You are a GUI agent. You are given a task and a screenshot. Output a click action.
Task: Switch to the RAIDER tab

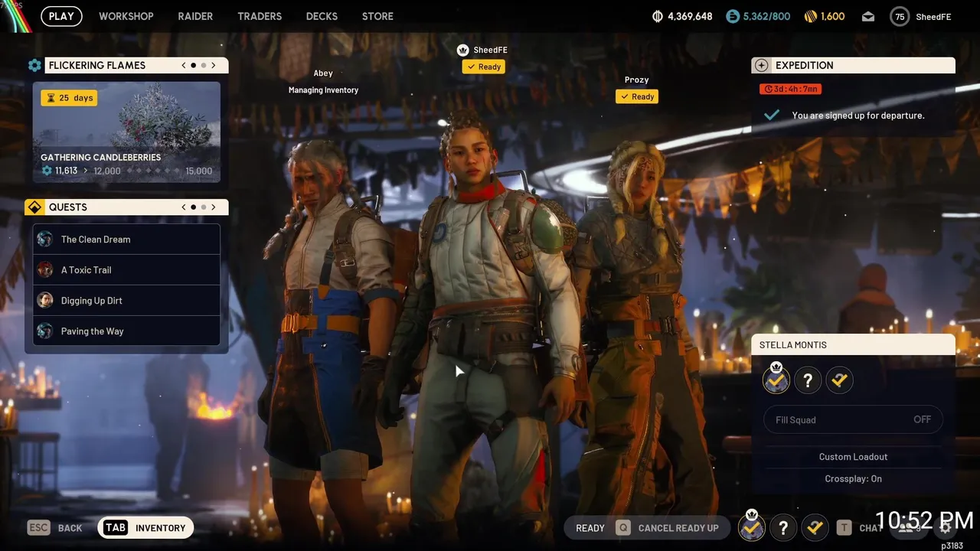pyautogui.click(x=195, y=16)
